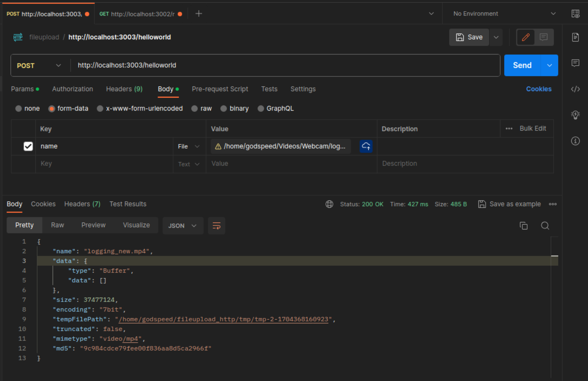Open the response Cookies tab
This screenshot has width=588, height=381.
(43, 204)
